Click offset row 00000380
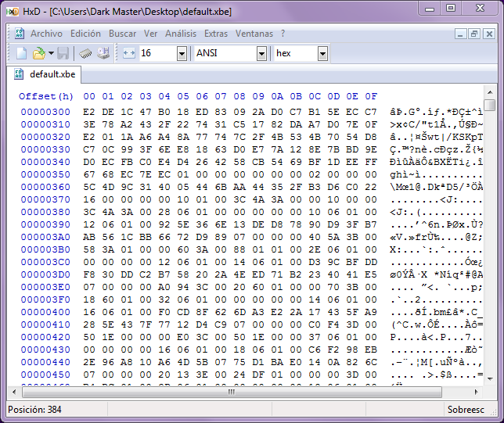The width and height of the screenshot is (504, 423). (x=45, y=212)
